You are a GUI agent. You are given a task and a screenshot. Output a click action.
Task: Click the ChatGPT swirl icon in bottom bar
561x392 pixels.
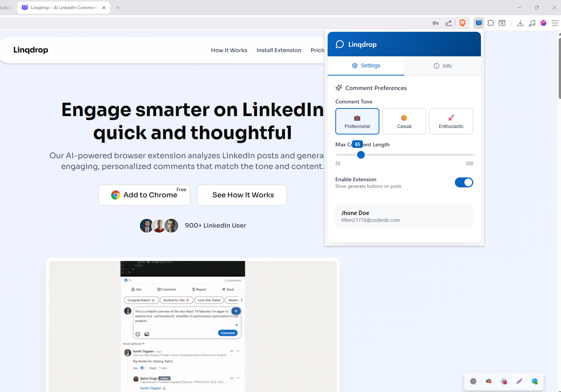[473, 381]
